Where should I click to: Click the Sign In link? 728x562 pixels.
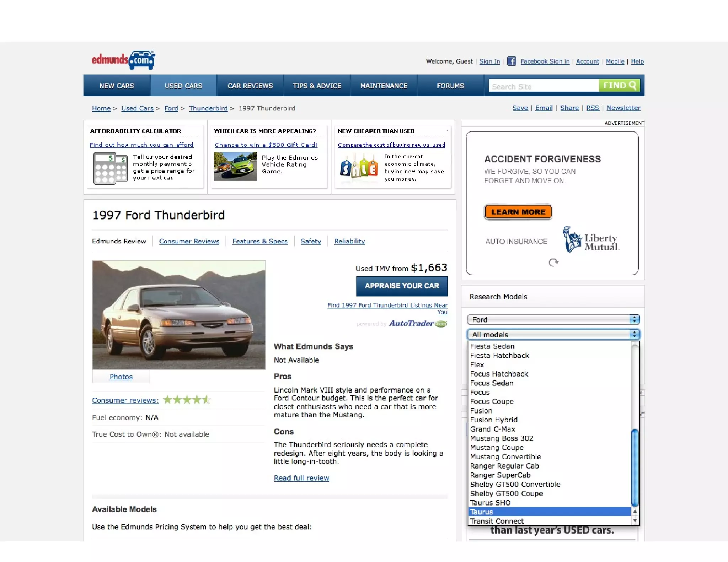[489, 61]
